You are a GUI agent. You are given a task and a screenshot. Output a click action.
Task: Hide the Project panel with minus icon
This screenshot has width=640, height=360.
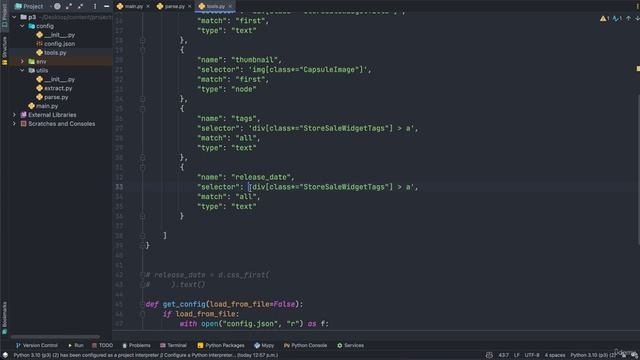point(106,6)
